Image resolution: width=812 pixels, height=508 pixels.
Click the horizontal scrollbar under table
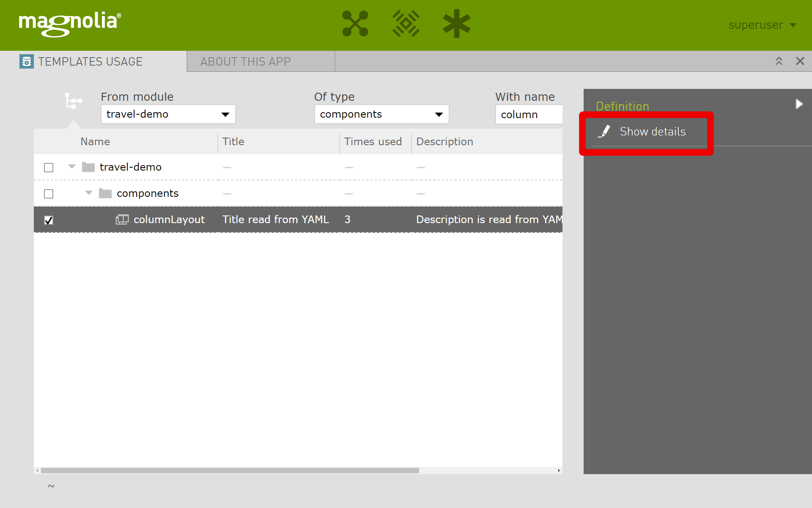point(230,470)
